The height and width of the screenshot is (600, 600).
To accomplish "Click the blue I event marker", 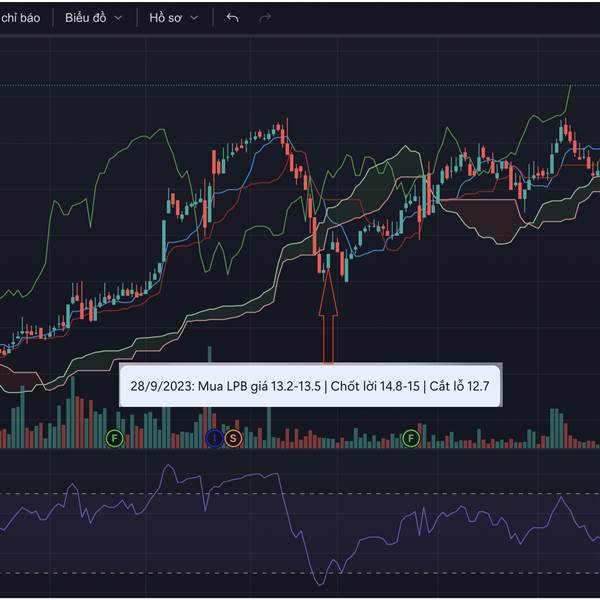I will pyautogui.click(x=214, y=439).
